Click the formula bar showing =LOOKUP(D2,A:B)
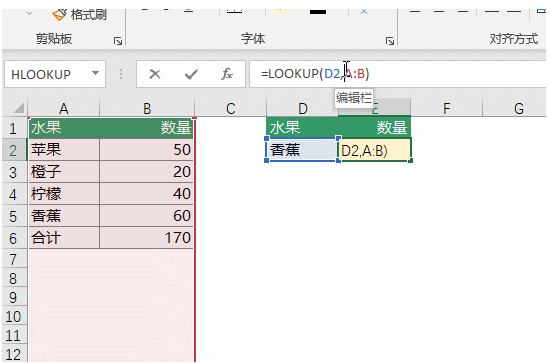Viewport: 550px width, 363px height. (397, 74)
